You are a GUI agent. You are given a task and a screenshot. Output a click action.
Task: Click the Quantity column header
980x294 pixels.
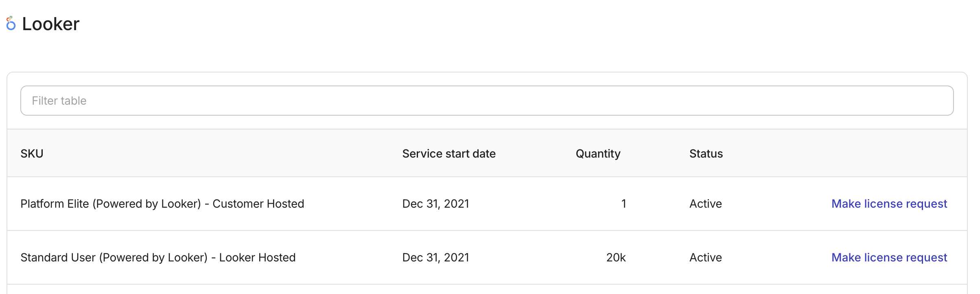click(597, 154)
